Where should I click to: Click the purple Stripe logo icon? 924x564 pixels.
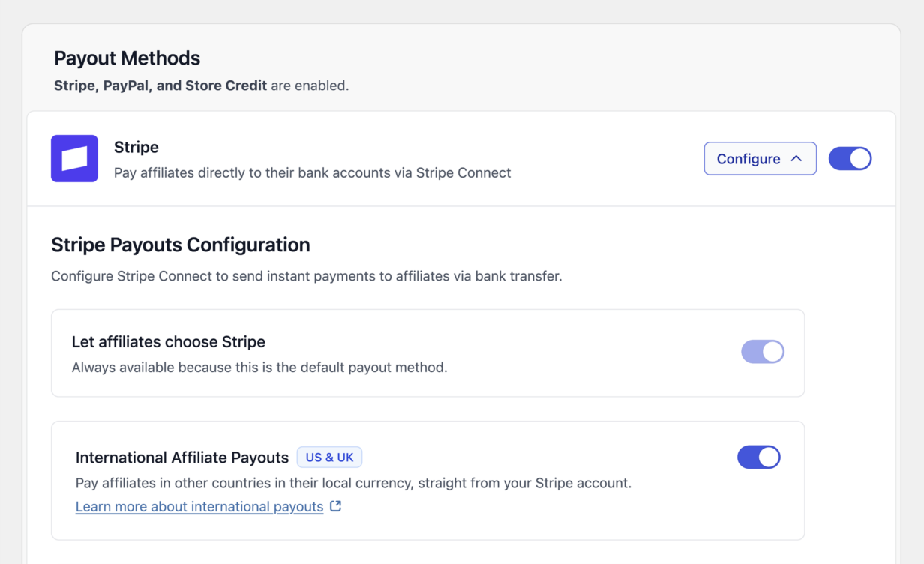[x=74, y=158]
